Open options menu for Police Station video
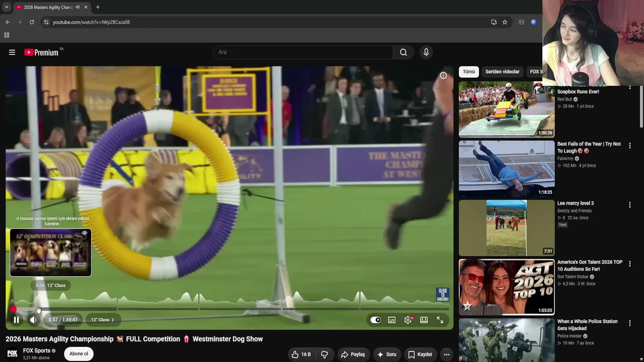Screen dimensions: 644x362 point(630,323)
